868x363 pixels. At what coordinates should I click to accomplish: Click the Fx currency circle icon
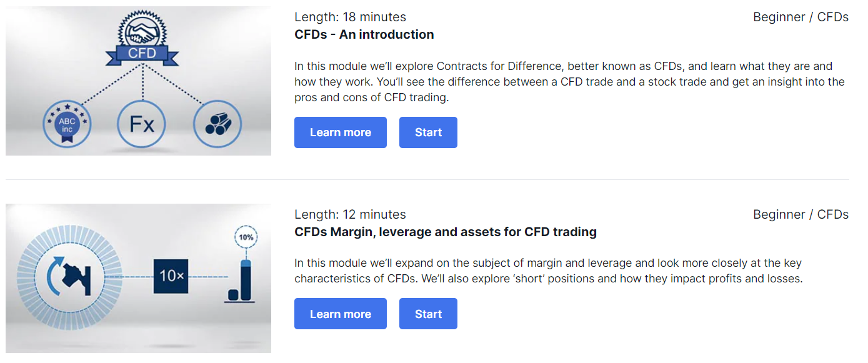tap(142, 124)
